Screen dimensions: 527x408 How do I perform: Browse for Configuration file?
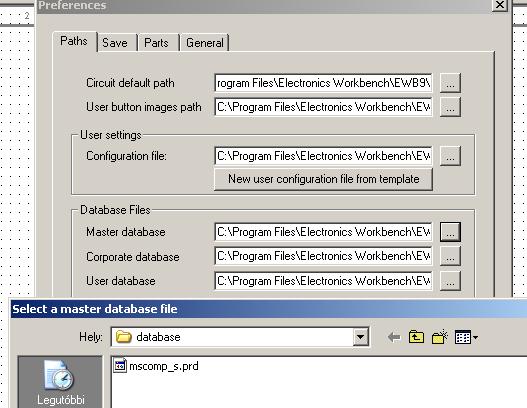pyautogui.click(x=450, y=156)
